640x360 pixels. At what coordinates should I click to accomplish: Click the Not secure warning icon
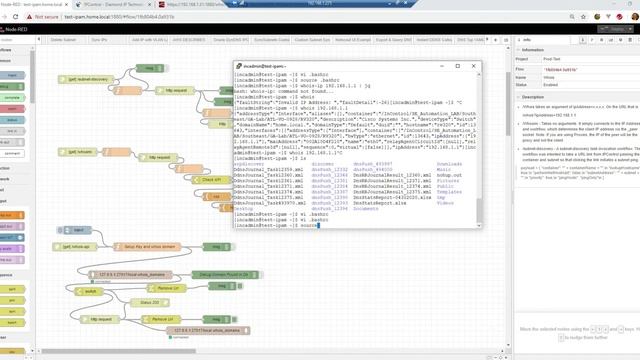29,17
